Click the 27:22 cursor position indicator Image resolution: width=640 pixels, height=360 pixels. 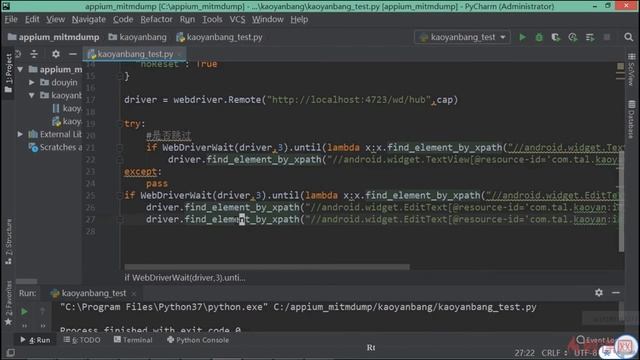click(x=524, y=353)
